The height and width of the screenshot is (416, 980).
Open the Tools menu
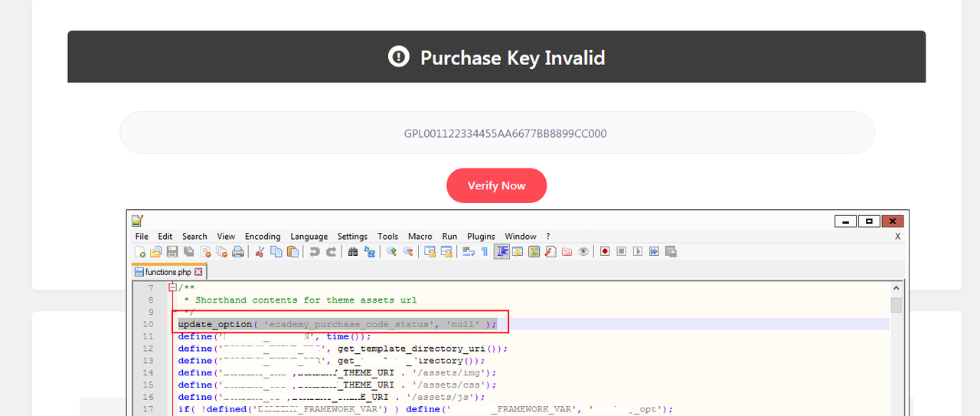(388, 236)
